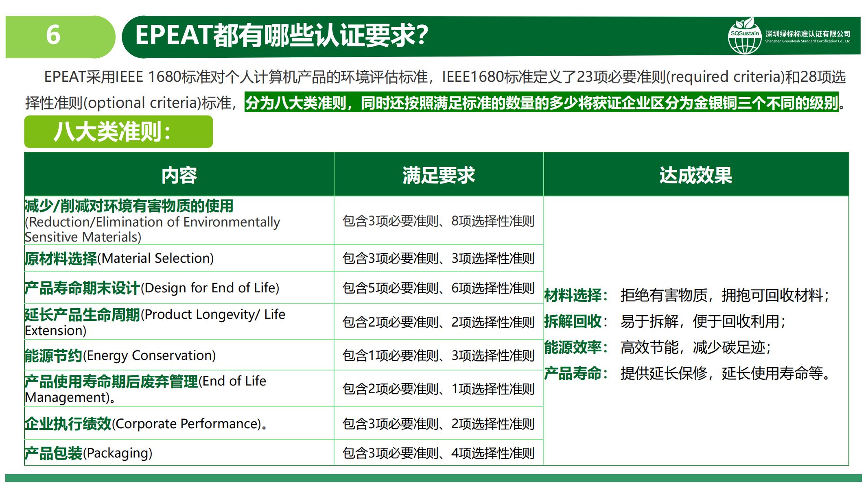This screenshot has height=488, width=868.
Task: Select row '延长产品生命周期(Product Longevity'
Action: click(x=179, y=322)
